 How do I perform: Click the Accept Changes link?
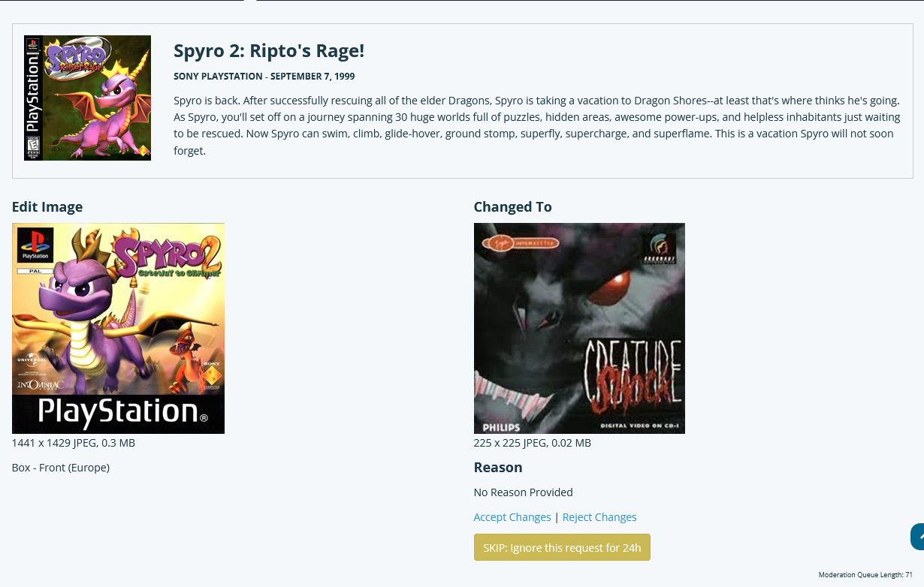[x=512, y=517]
